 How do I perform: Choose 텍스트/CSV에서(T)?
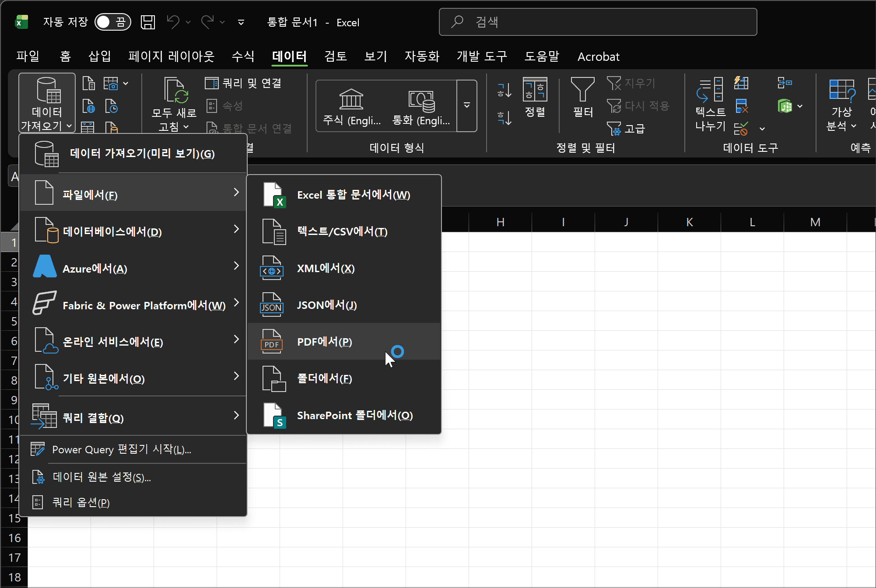(x=344, y=231)
